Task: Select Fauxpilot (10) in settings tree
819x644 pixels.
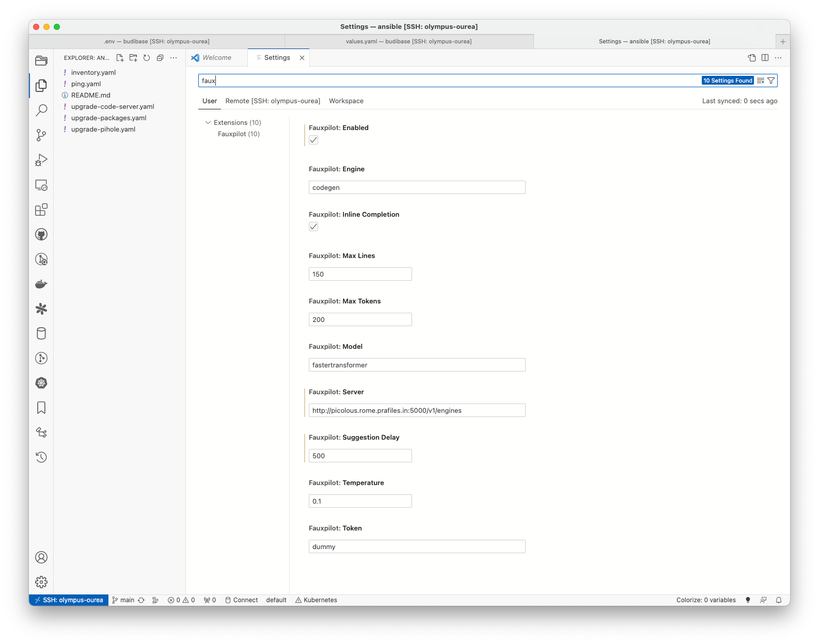Action: (x=239, y=134)
